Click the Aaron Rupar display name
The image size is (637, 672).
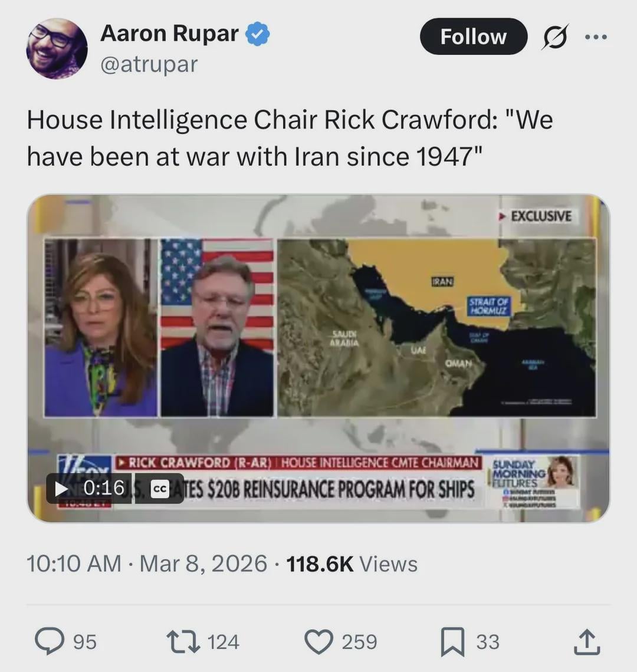(169, 34)
